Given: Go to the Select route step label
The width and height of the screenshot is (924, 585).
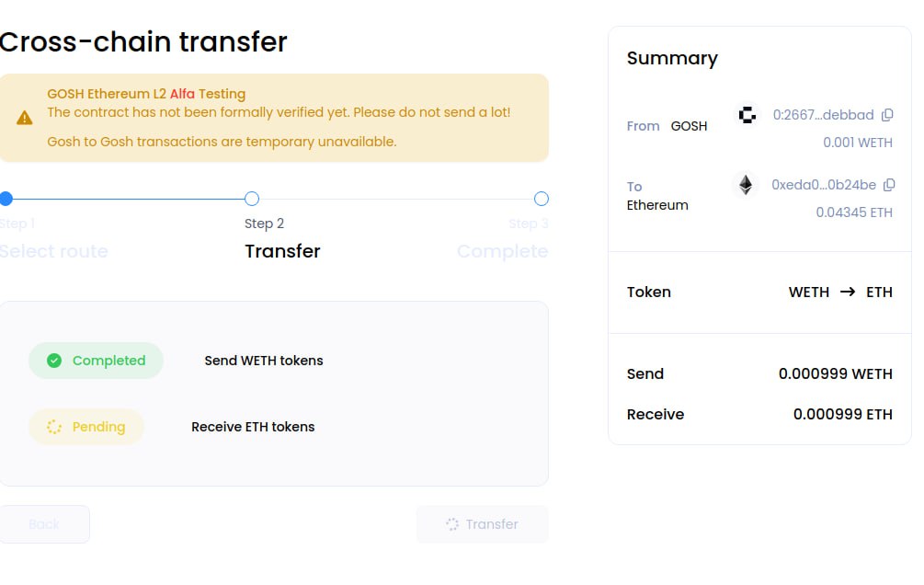Looking at the screenshot, I should pyautogui.click(x=54, y=251).
